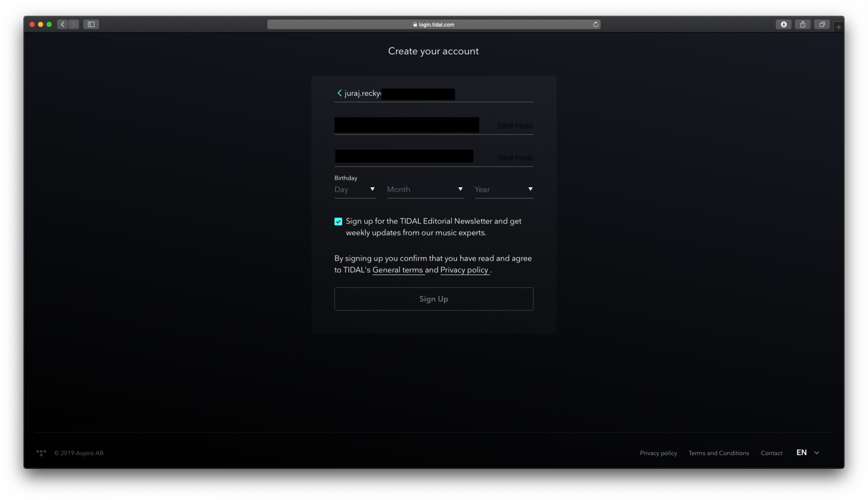
Task: Click the "Birthday" label
Action: [x=346, y=178]
